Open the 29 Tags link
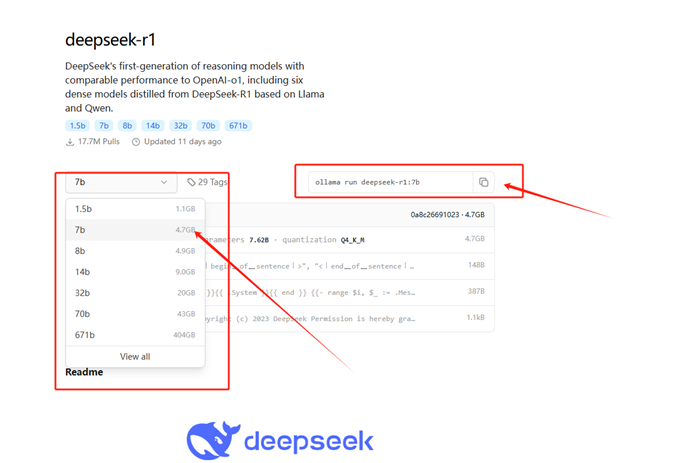This screenshot has height=463, width=698. [x=207, y=182]
